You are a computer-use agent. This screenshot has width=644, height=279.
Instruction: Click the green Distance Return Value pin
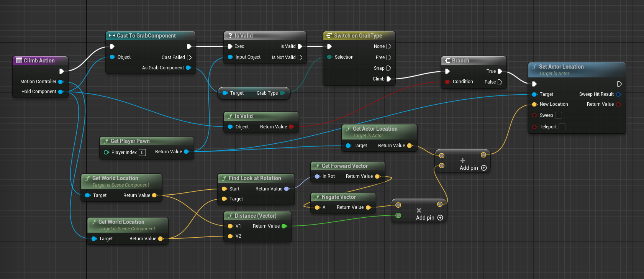click(284, 226)
